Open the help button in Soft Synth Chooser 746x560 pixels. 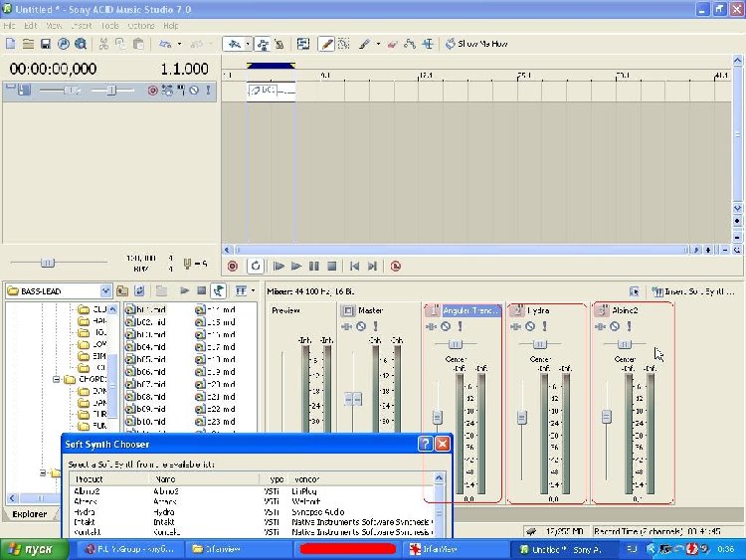[425, 444]
